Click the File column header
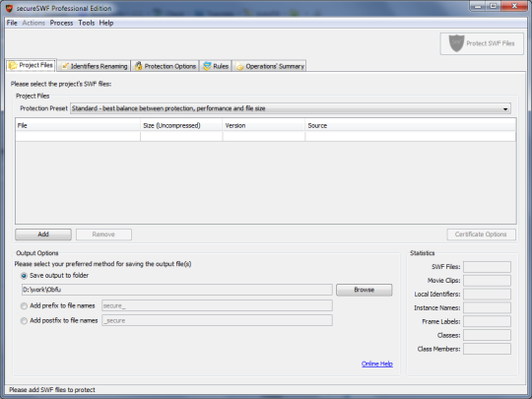The height and width of the screenshot is (399, 532). 78,125
